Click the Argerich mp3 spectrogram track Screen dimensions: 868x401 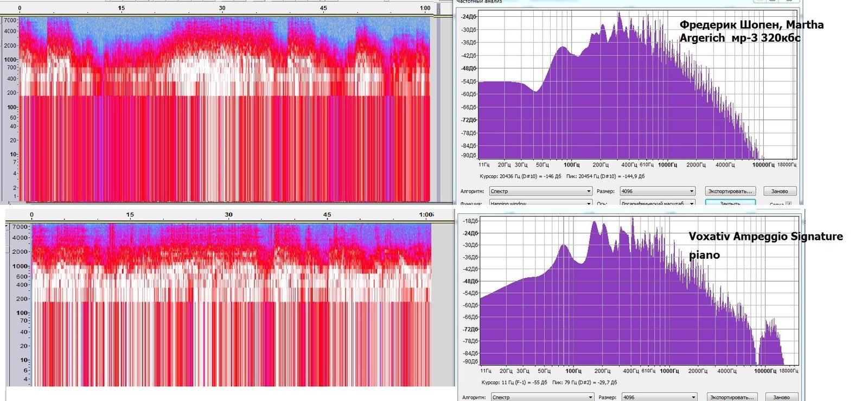pyautogui.click(x=225, y=109)
